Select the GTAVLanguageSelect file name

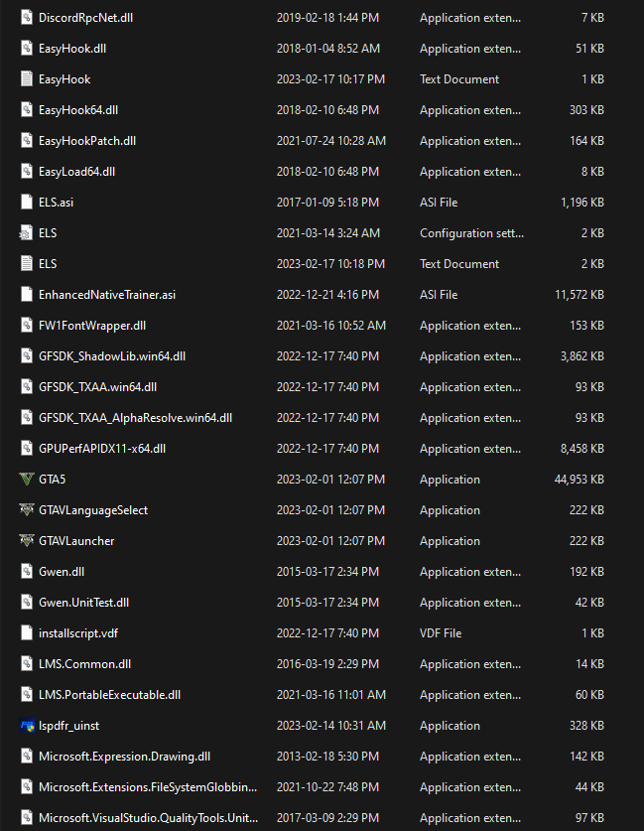tap(93, 510)
